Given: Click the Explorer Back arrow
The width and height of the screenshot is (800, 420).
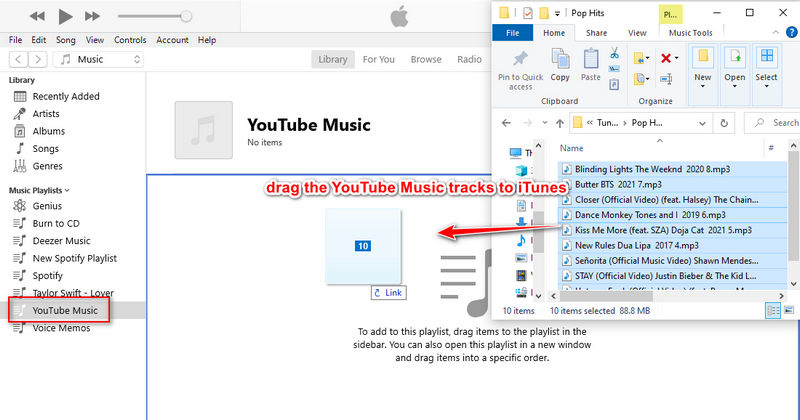Looking at the screenshot, I should (x=506, y=123).
